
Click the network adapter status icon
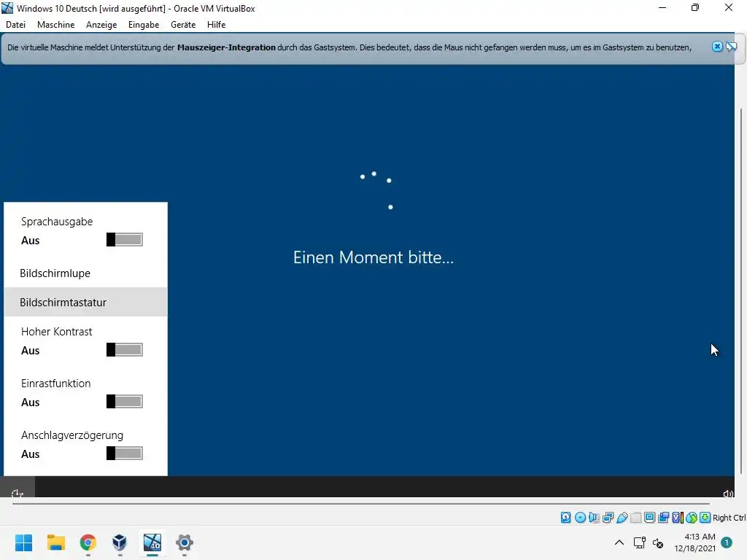pos(608,518)
